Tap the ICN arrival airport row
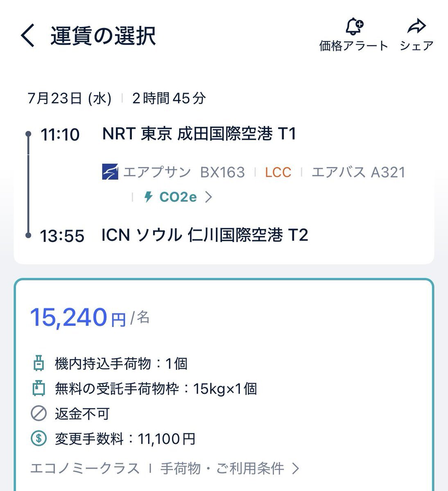This screenshot has width=448, height=491. tap(205, 235)
